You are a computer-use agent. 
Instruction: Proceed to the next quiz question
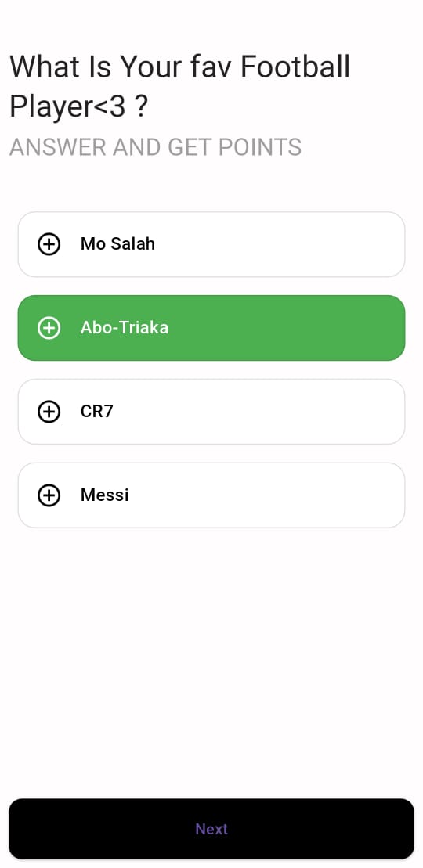pyautogui.click(x=211, y=829)
